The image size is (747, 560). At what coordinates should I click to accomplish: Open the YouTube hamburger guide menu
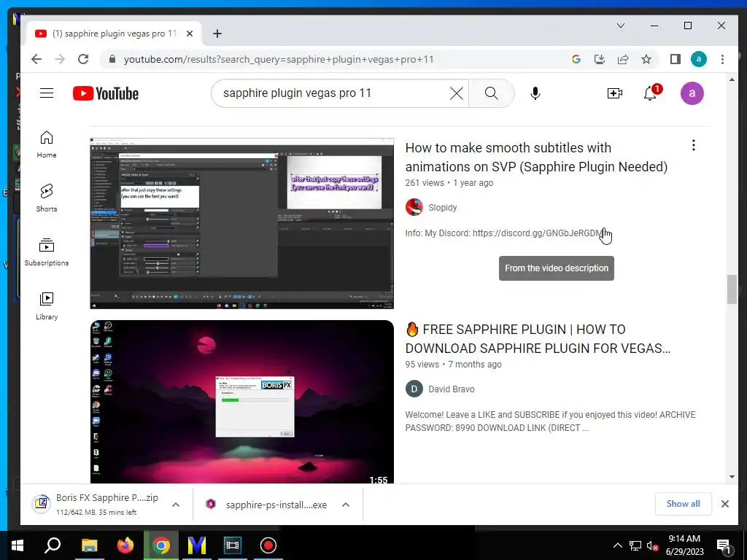click(47, 93)
